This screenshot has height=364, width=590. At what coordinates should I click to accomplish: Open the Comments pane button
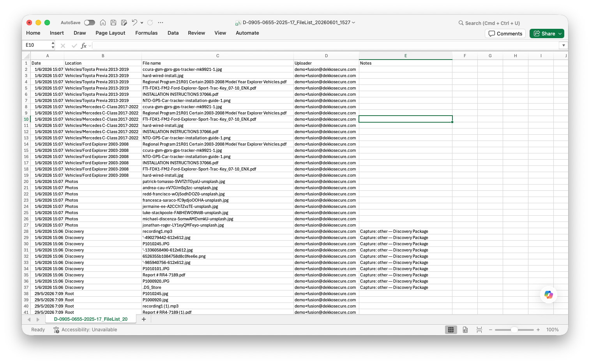(505, 33)
